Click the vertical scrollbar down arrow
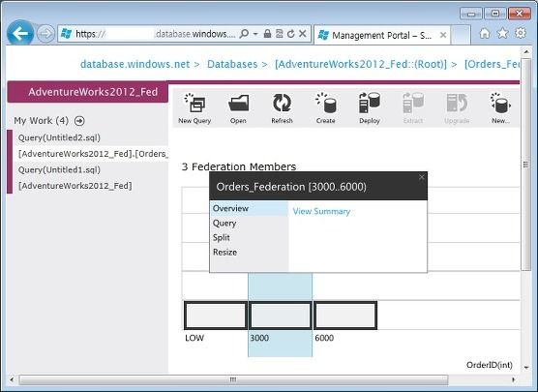Screen dimensions: 538x392 pyautogui.click(x=526, y=368)
